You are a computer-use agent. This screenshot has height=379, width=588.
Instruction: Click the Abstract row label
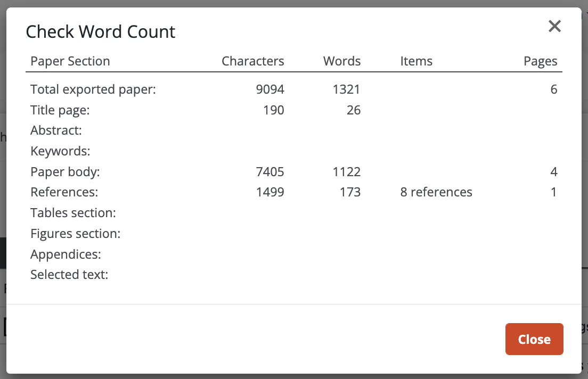(x=56, y=130)
